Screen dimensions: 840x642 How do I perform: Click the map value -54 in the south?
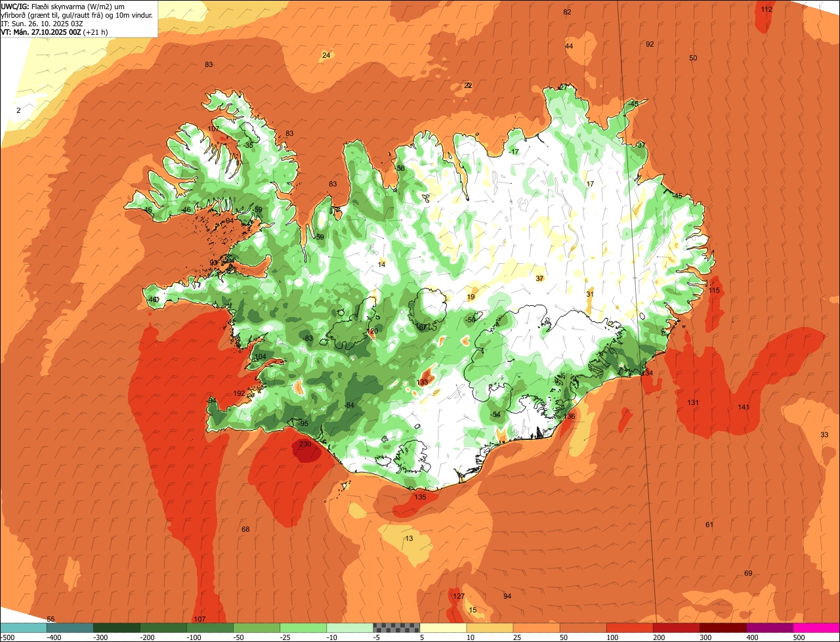click(x=495, y=415)
